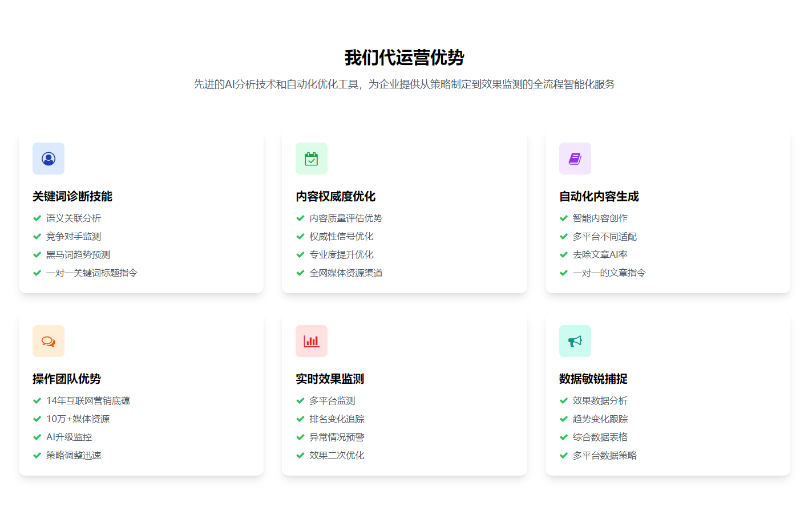
Task: Toggle the checkmark next to 效果数据分析
Action: coord(563,400)
